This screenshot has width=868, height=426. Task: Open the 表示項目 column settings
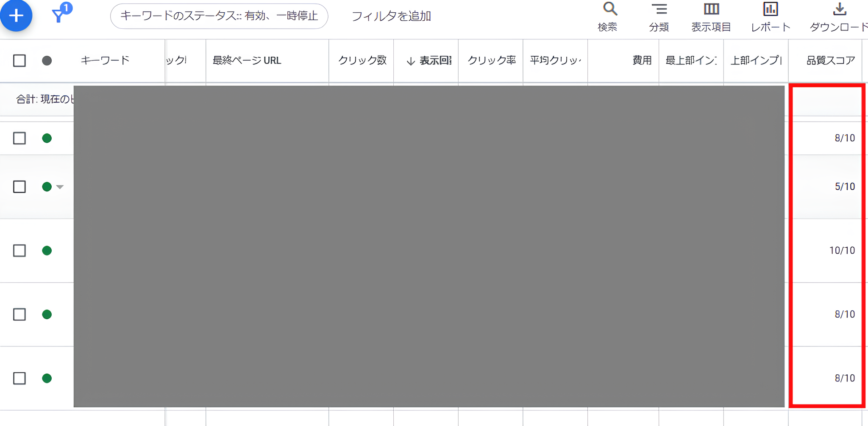[711, 16]
